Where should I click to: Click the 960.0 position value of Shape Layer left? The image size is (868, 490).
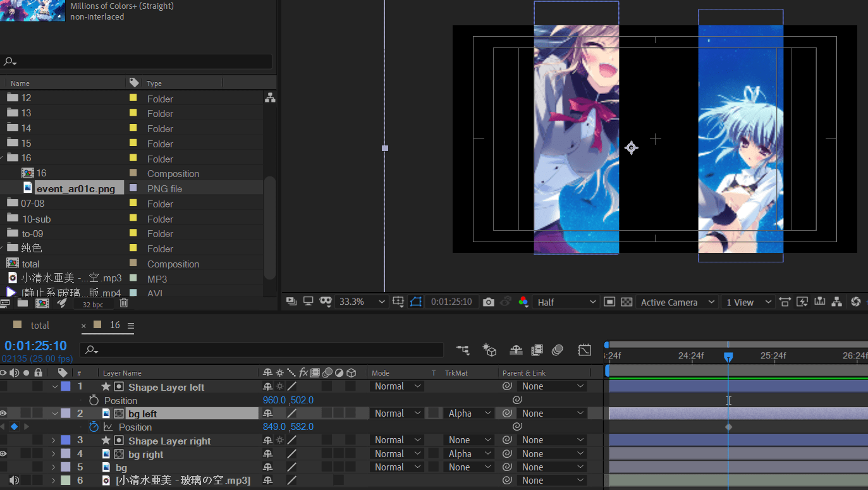274,400
